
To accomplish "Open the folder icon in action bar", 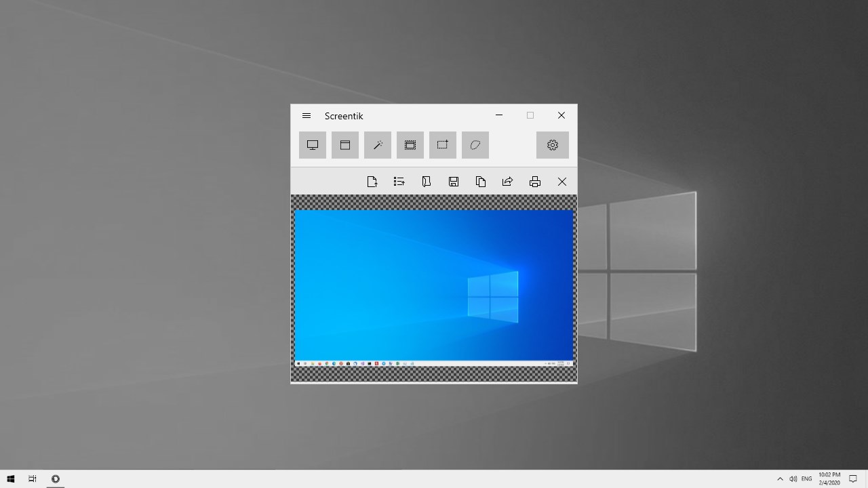I will pos(427,182).
